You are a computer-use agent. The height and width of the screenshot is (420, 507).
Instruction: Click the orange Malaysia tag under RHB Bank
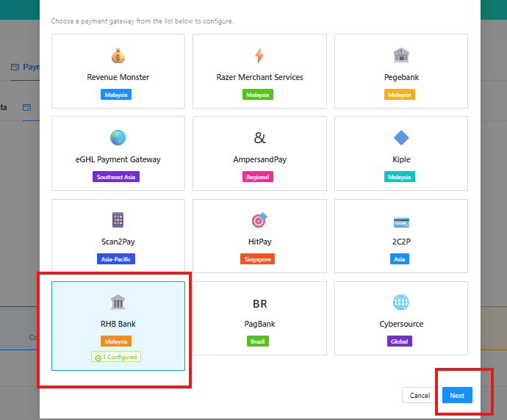[x=116, y=341]
